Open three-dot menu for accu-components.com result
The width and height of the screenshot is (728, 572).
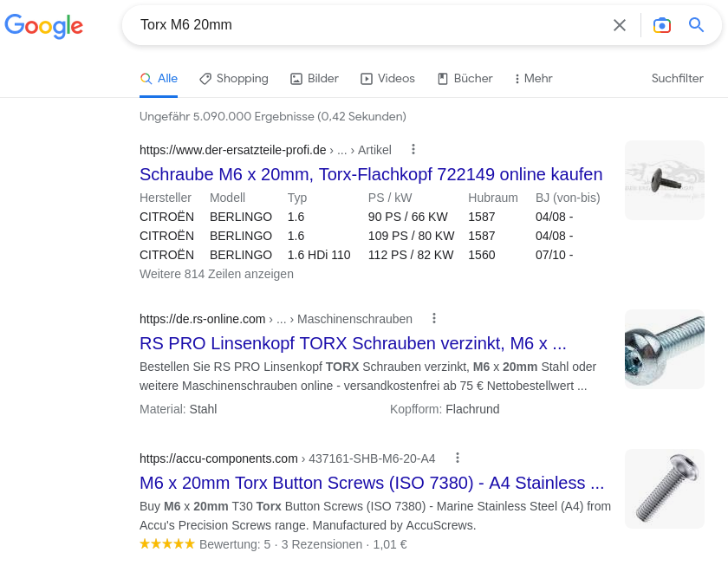pos(458,458)
